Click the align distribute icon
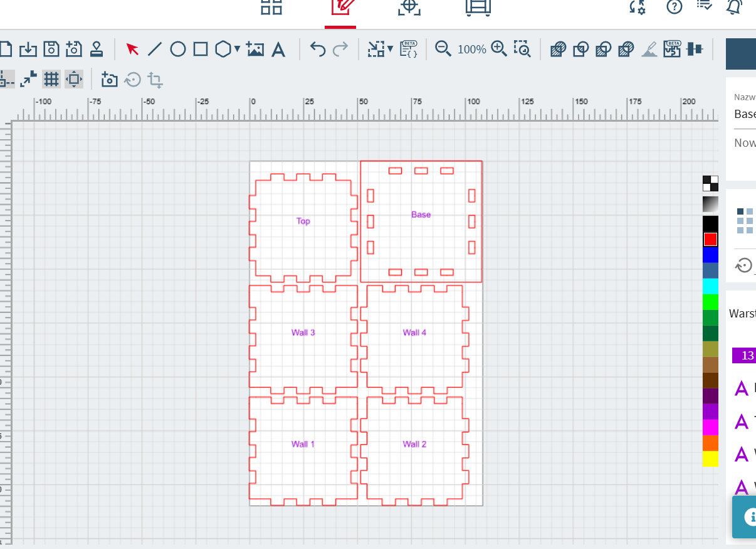The image size is (756, 549). [695, 49]
